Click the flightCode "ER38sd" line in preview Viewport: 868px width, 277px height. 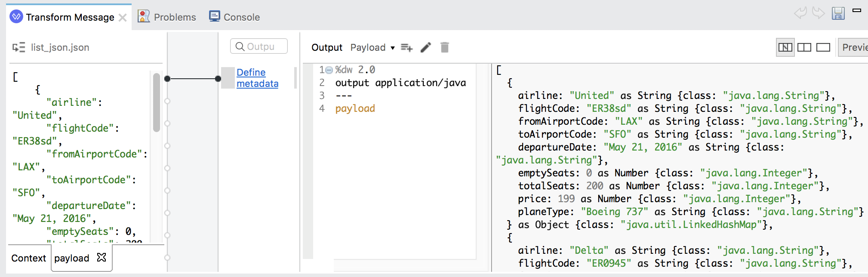pyautogui.click(x=685, y=108)
